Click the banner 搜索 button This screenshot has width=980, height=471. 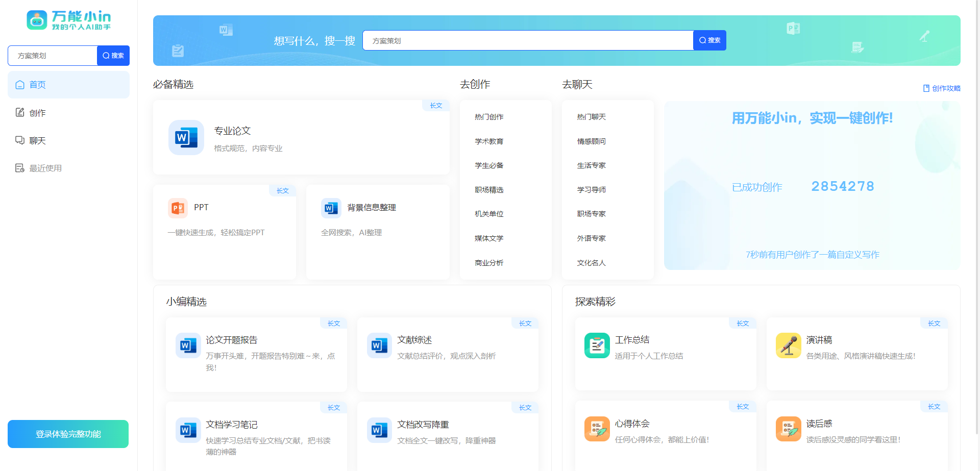tap(709, 40)
